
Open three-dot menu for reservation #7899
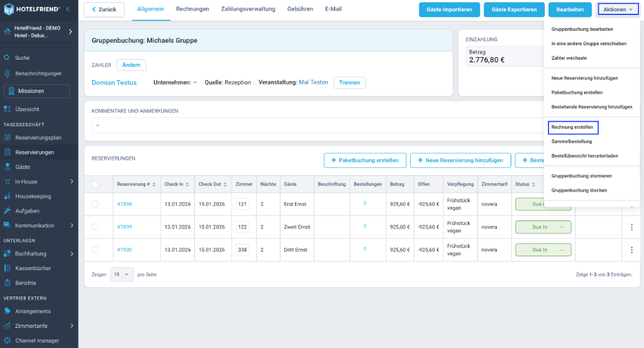(x=631, y=227)
